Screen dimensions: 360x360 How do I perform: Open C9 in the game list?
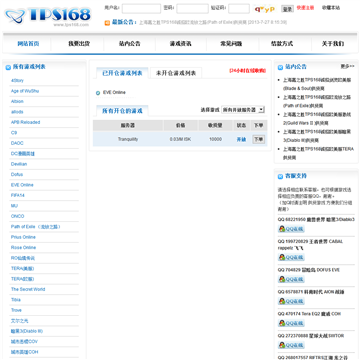(x=14, y=133)
